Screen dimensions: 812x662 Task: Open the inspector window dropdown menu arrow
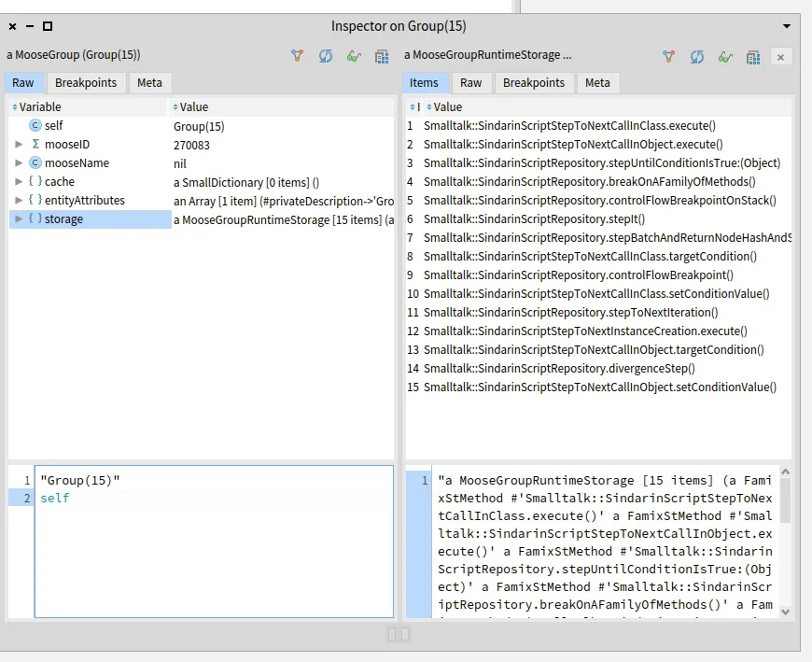pyautogui.click(x=786, y=26)
